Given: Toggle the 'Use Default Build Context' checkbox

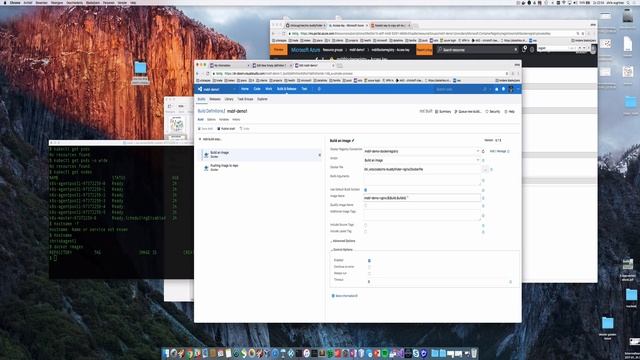Looking at the screenshot, I should click(366, 190).
